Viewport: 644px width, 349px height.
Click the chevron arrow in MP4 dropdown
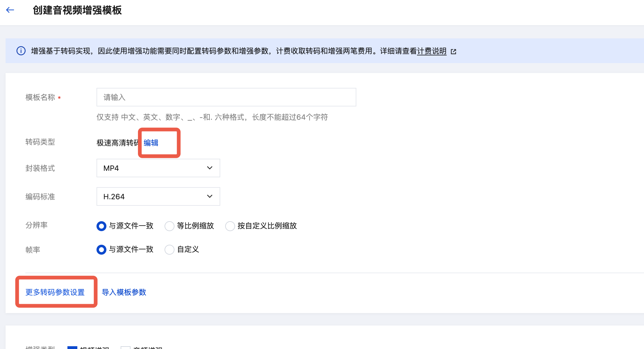click(x=209, y=168)
